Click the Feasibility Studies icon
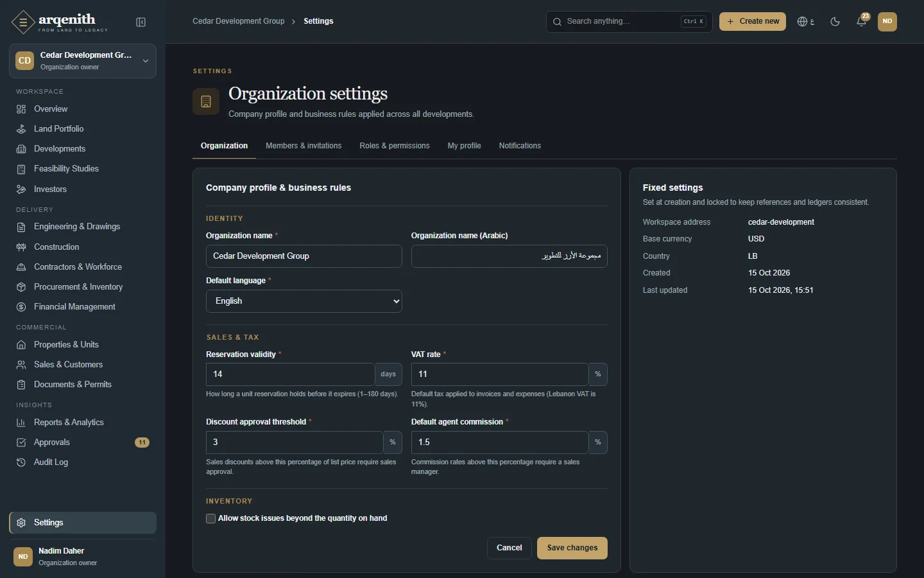This screenshot has width=924, height=578. [x=21, y=169]
